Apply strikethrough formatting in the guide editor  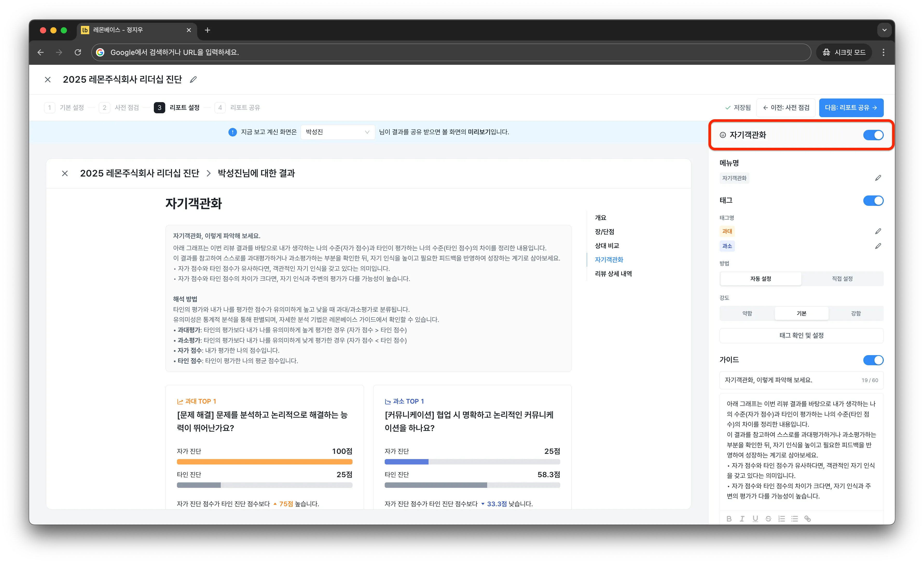pos(768,519)
